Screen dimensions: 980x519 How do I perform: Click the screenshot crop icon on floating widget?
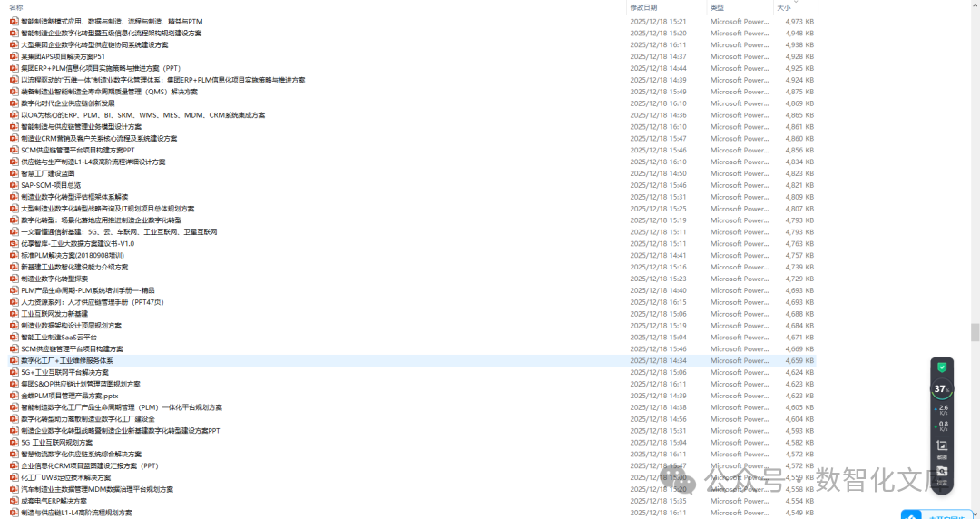pyautogui.click(x=942, y=447)
